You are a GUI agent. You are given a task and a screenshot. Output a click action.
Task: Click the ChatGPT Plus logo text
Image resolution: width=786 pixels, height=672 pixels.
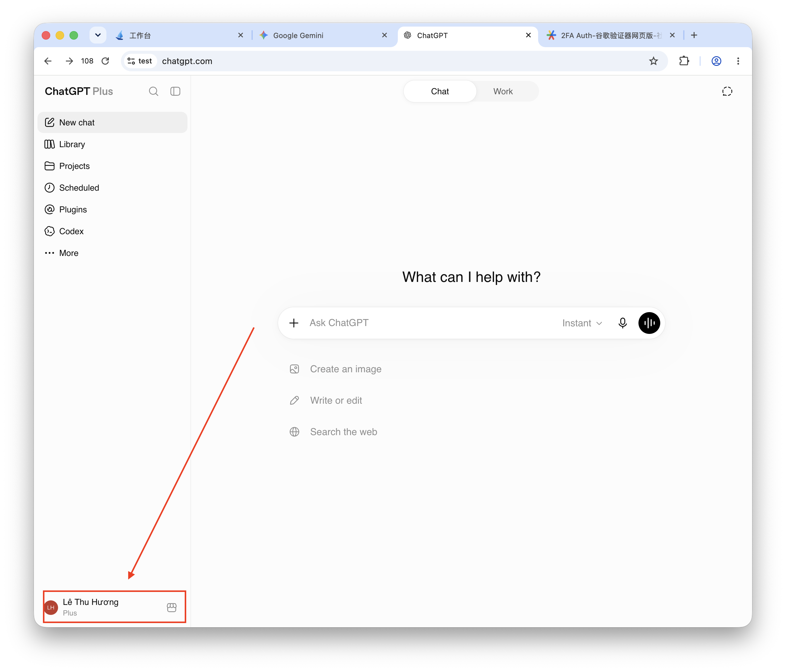tap(79, 91)
